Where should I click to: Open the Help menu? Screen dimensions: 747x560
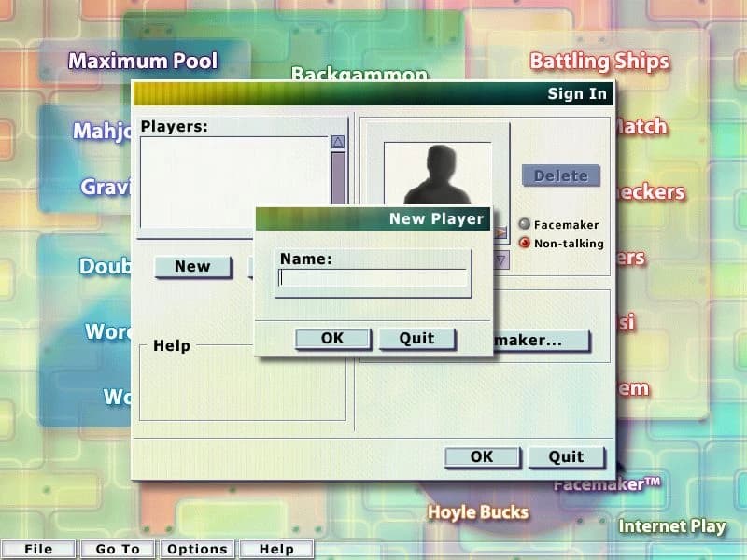[276, 549]
